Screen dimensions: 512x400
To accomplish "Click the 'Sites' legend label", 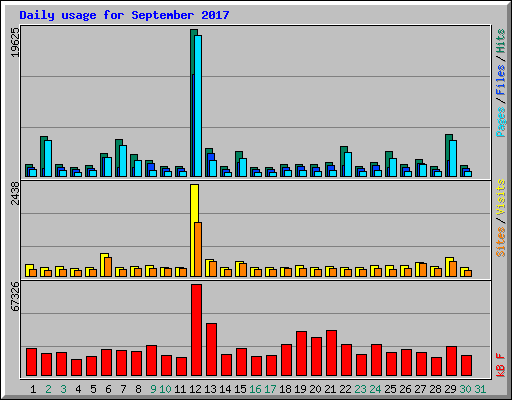I will (500, 242).
